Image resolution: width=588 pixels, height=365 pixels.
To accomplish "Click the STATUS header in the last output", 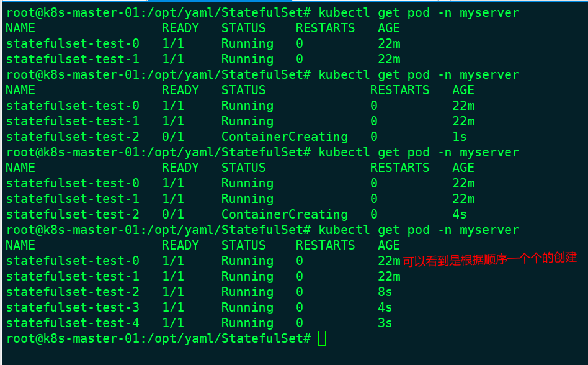I will click(243, 245).
